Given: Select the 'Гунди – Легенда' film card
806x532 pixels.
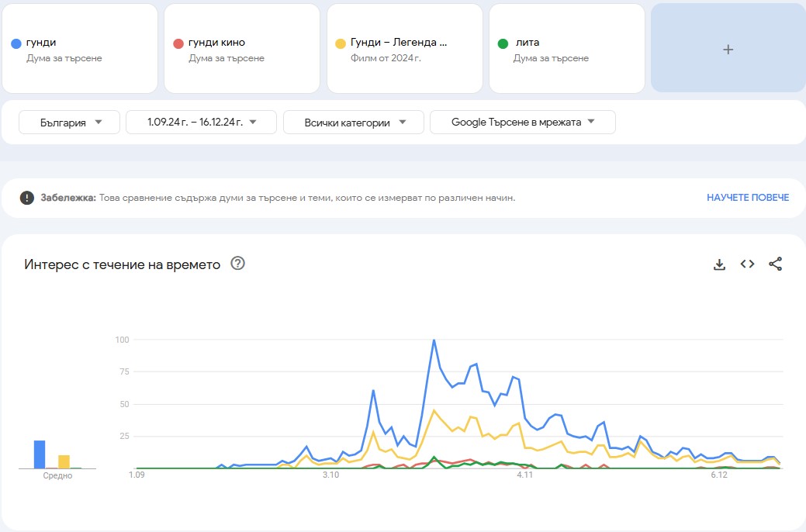Looking at the screenshot, I should tap(404, 47).
